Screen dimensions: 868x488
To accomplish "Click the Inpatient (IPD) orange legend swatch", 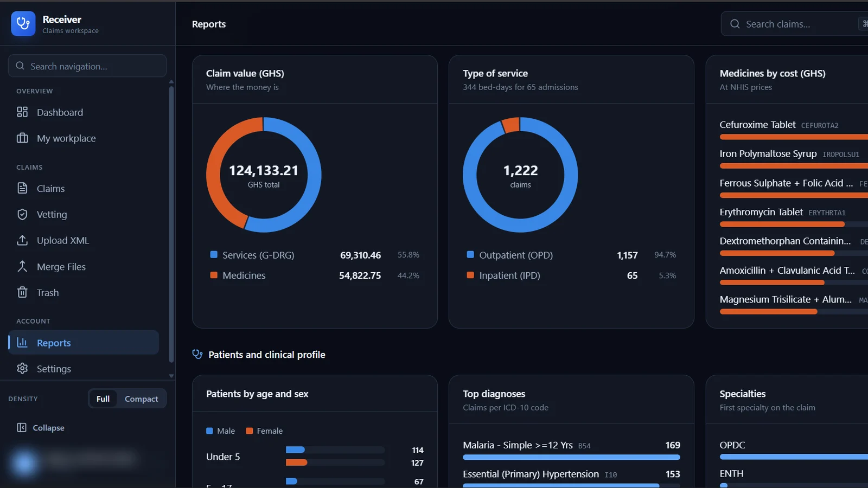I will [x=470, y=275].
